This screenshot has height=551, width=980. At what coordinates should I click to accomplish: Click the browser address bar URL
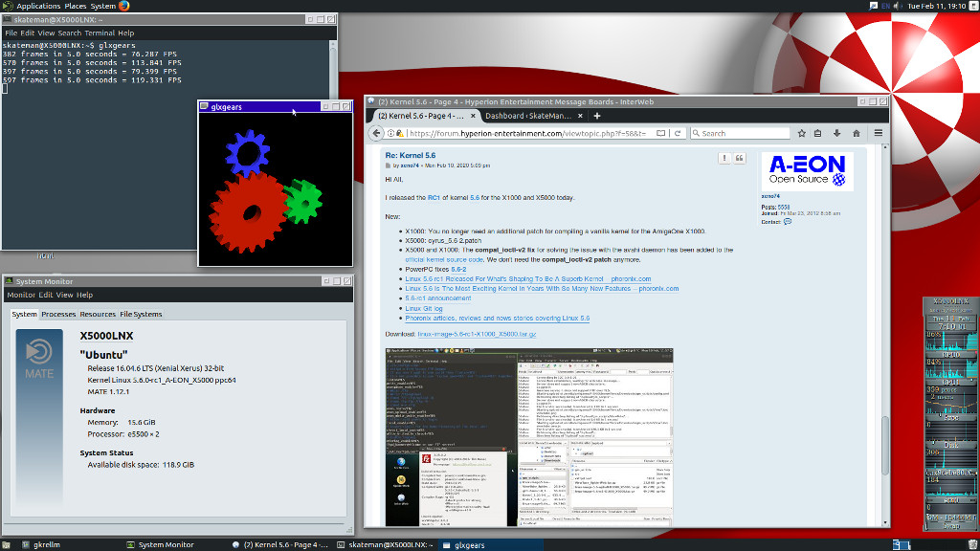(x=528, y=133)
